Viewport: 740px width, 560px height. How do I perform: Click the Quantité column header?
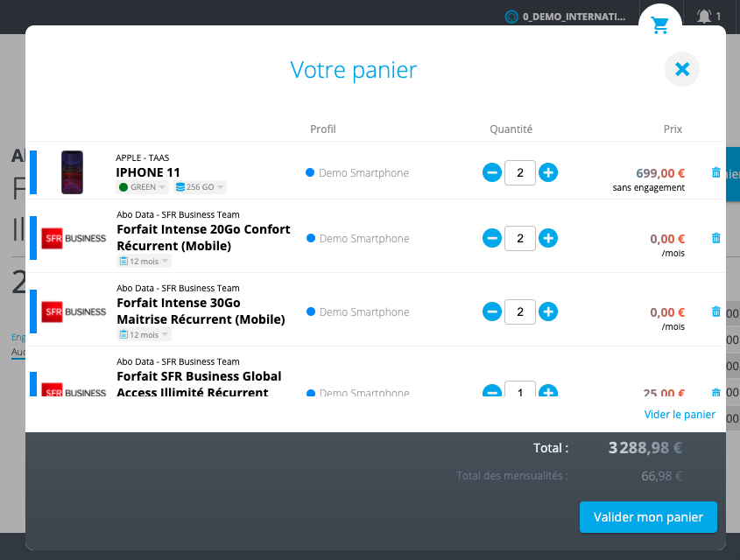(x=511, y=129)
